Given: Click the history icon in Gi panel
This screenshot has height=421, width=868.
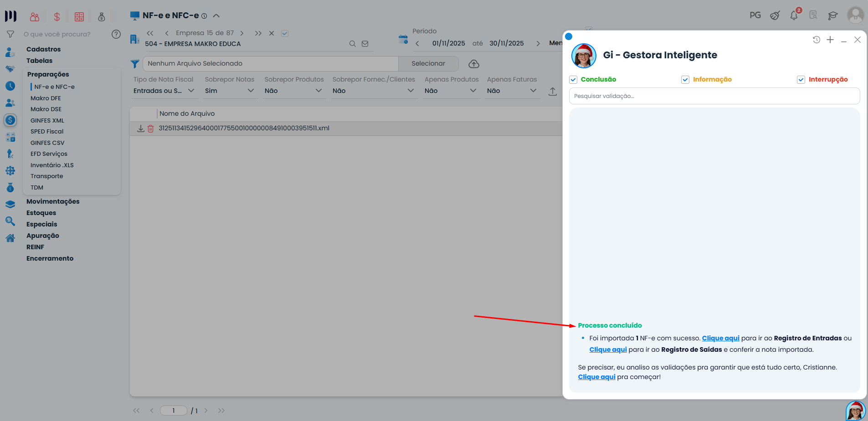Looking at the screenshot, I should coord(817,40).
